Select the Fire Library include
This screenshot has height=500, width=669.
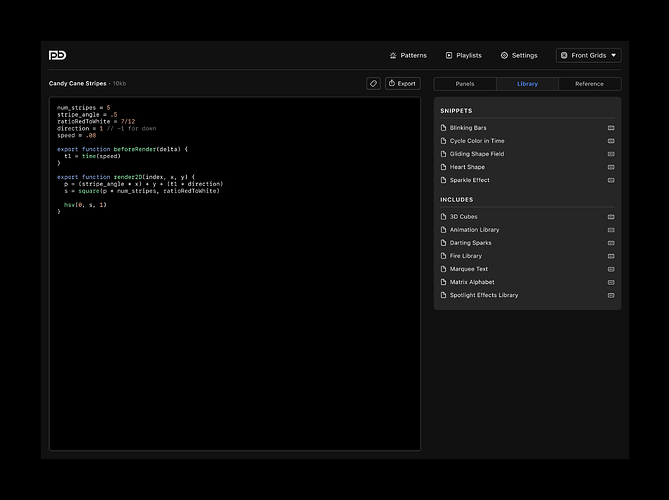527,256
